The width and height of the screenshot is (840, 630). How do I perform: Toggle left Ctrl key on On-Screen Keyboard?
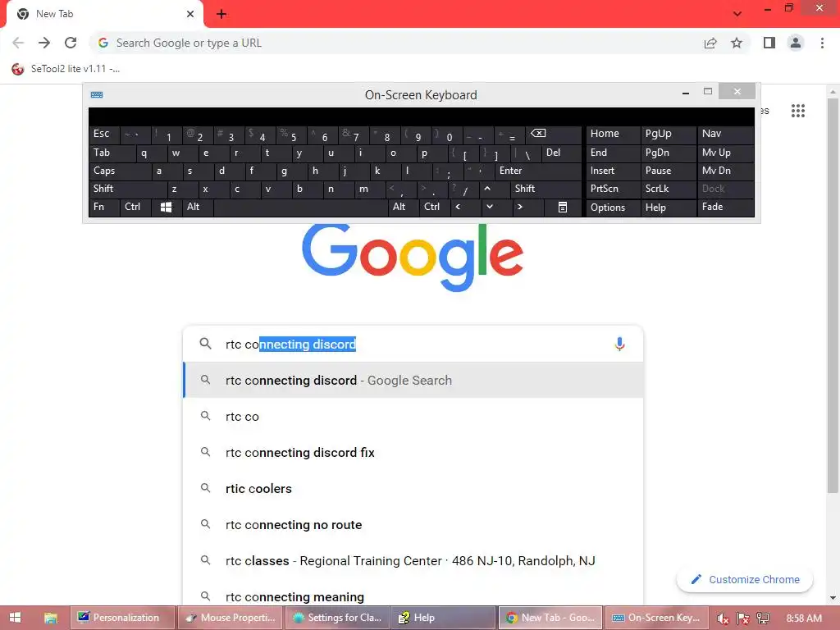(135, 207)
